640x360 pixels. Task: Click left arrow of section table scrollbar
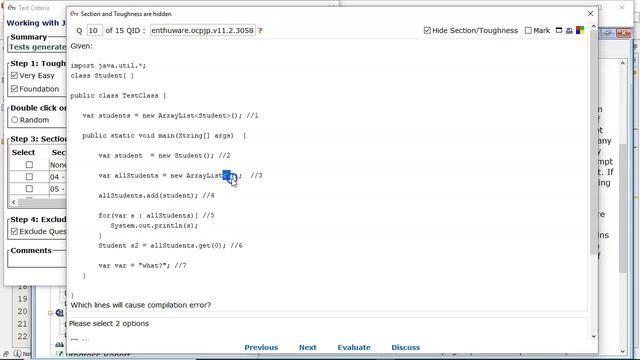(x=13, y=202)
